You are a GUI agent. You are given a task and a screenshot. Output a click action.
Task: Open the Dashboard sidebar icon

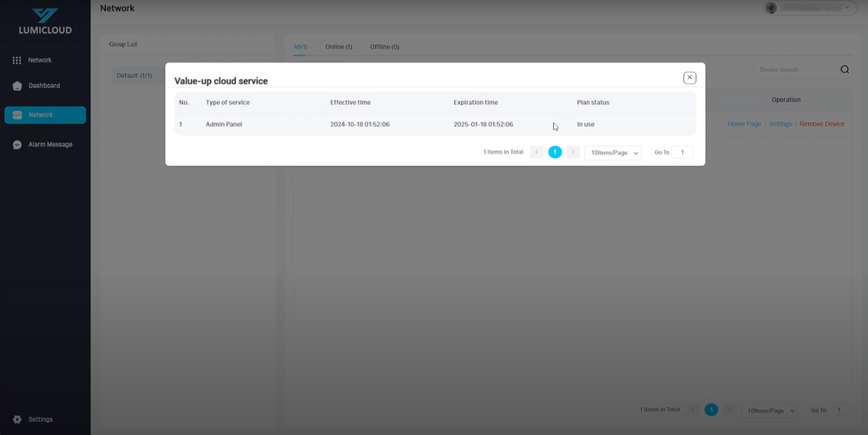(x=17, y=86)
